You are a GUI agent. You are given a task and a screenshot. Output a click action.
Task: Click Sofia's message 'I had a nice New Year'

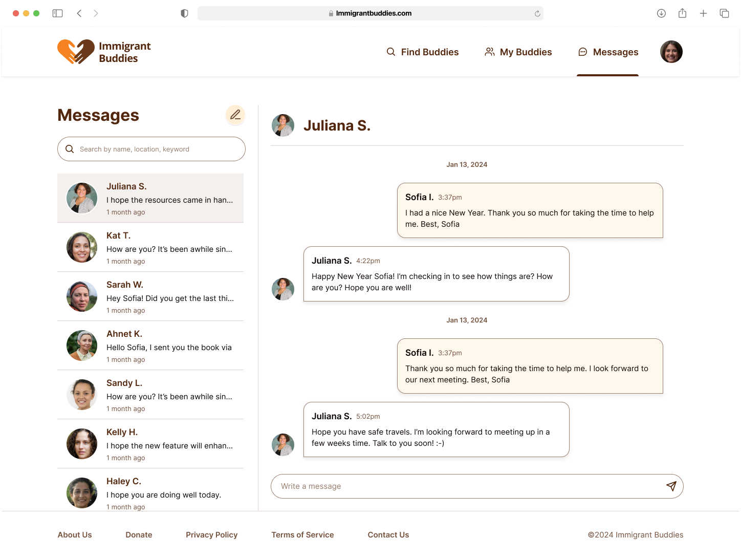pos(530,210)
